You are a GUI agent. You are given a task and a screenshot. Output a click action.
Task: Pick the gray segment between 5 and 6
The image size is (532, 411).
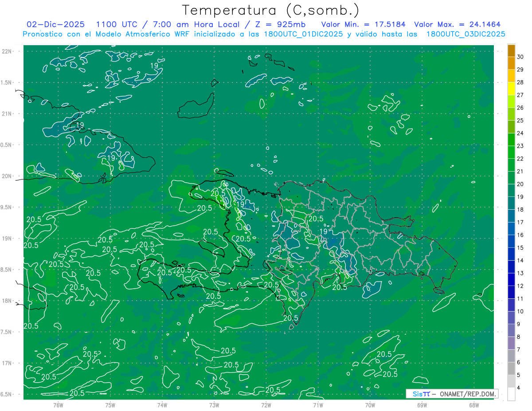point(511,369)
